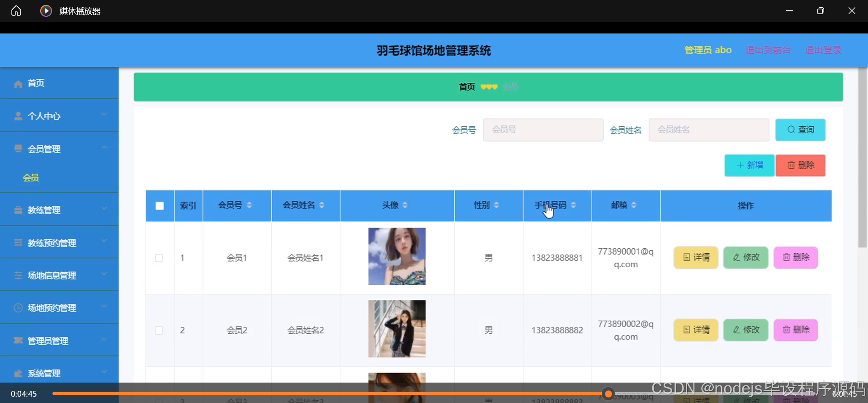Click 修改 for 会员1
The width and height of the screenshot is (868, 403).
pyautogui.click(x=746, y=257)
